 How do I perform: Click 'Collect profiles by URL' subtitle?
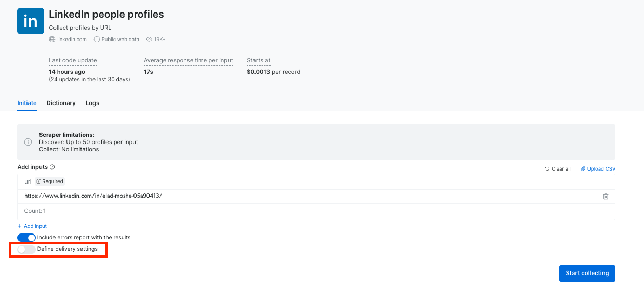pyautogui.click(x=80, y=28)
